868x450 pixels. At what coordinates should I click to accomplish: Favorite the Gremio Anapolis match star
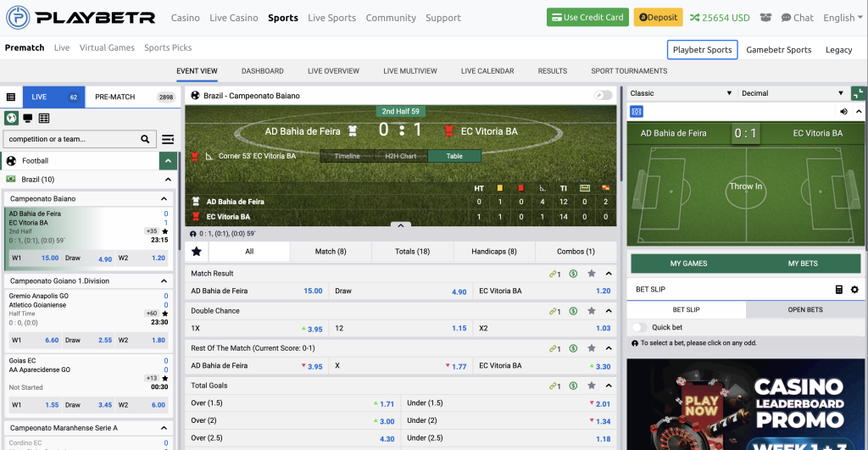pyautogui.click(x=165, y=314)
